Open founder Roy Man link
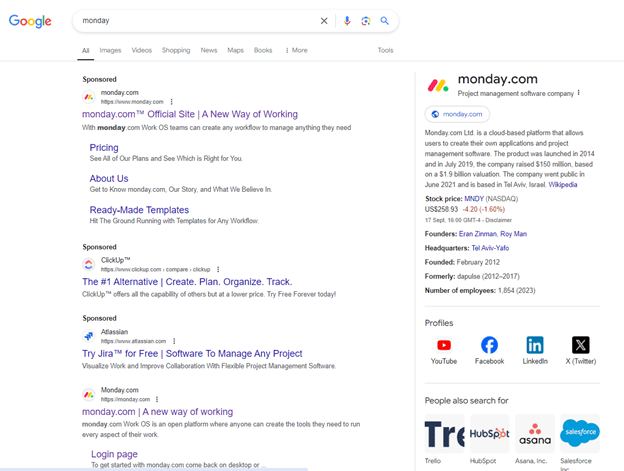 (513, 234)
